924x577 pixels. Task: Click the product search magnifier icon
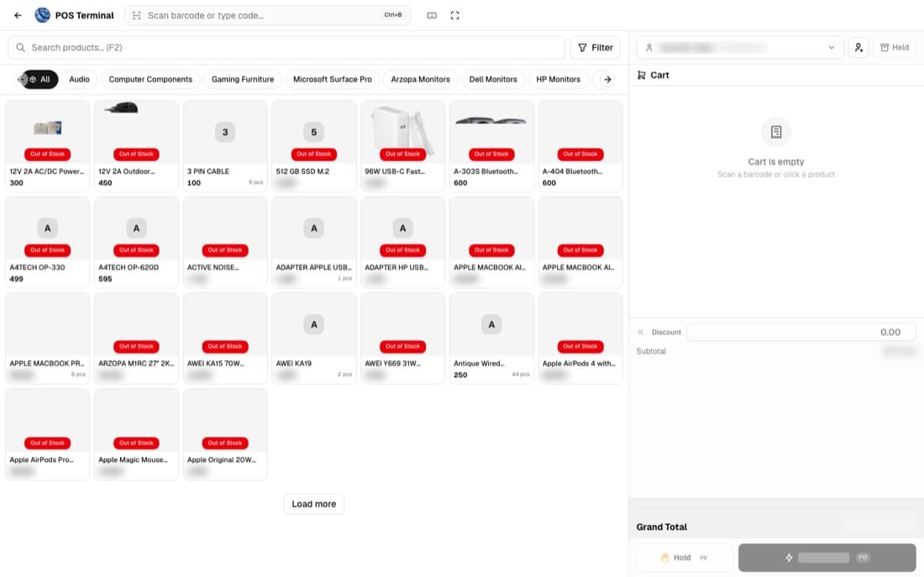pyautogui.click(x=21, y=48)
